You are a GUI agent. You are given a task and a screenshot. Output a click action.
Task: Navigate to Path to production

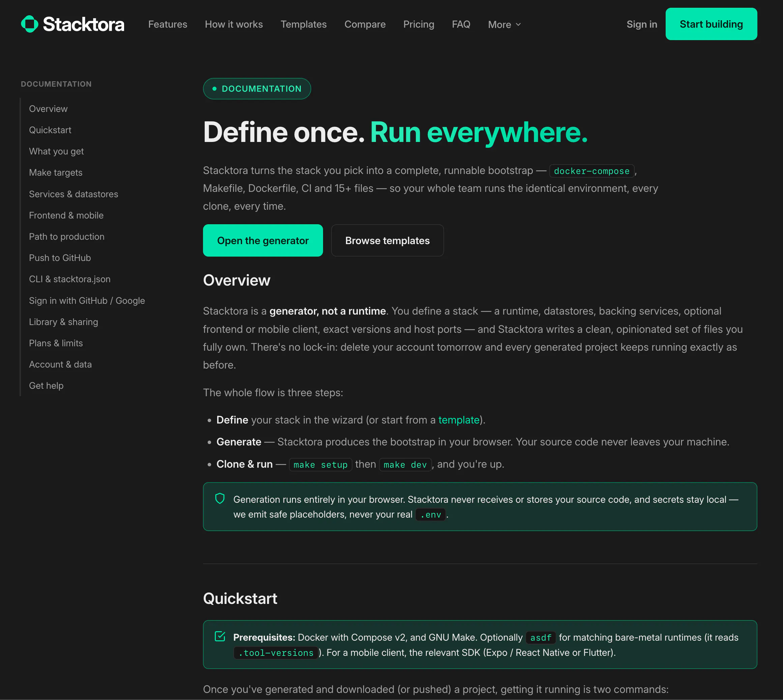point(67,237)
